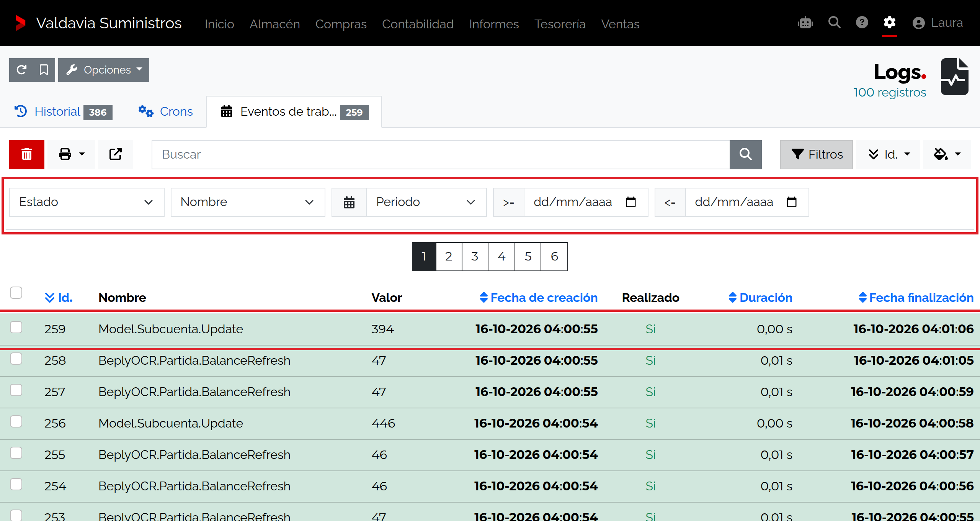Open the Id. sort order dropdown

888,154
